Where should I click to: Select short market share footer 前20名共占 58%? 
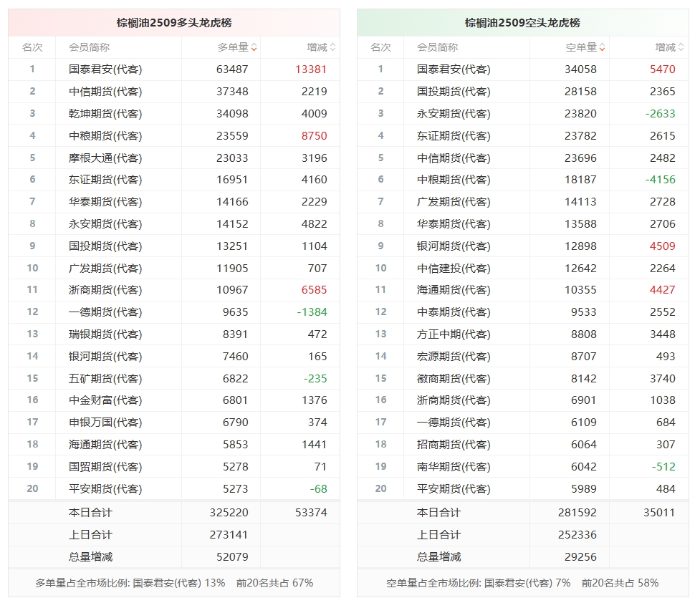(x=620, y=583)
